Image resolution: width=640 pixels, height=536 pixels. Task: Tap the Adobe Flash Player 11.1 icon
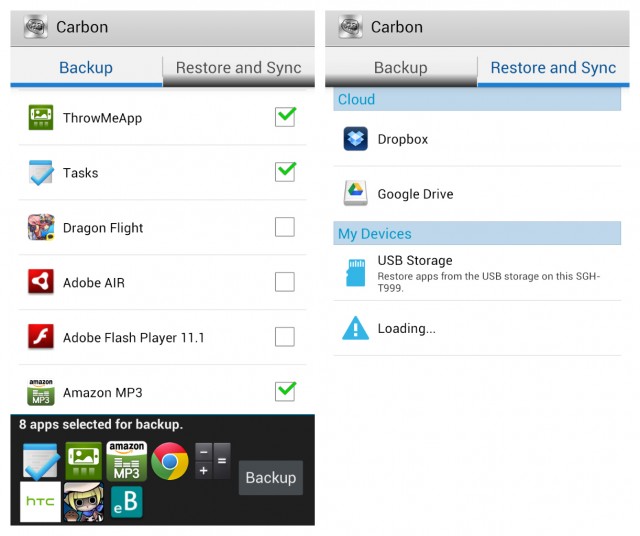click(41, 337)
